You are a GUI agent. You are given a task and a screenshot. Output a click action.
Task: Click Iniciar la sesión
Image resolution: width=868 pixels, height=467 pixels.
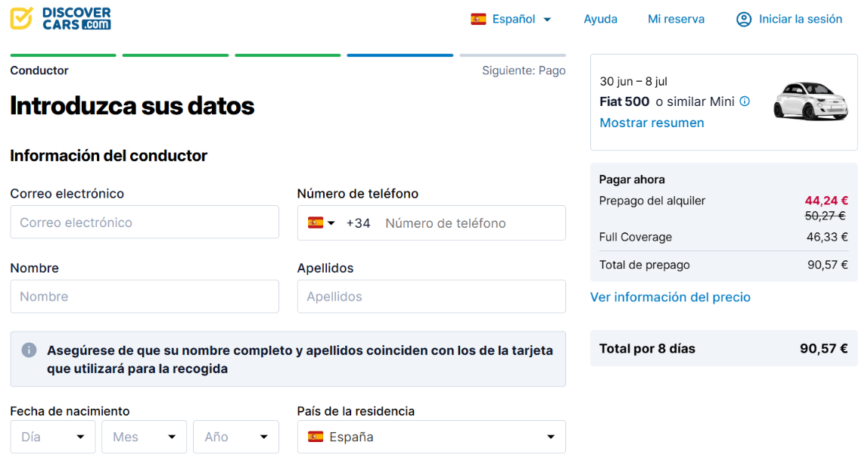point(800,20)
